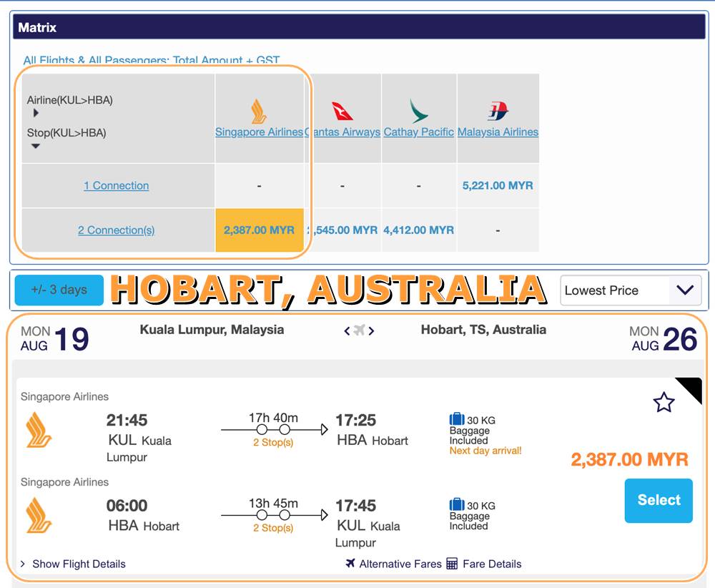Viewport: 715px width, 588px height.
Task: Collapse the Stop(KUL>HBA) down triangle
Action: click(36, 147)
